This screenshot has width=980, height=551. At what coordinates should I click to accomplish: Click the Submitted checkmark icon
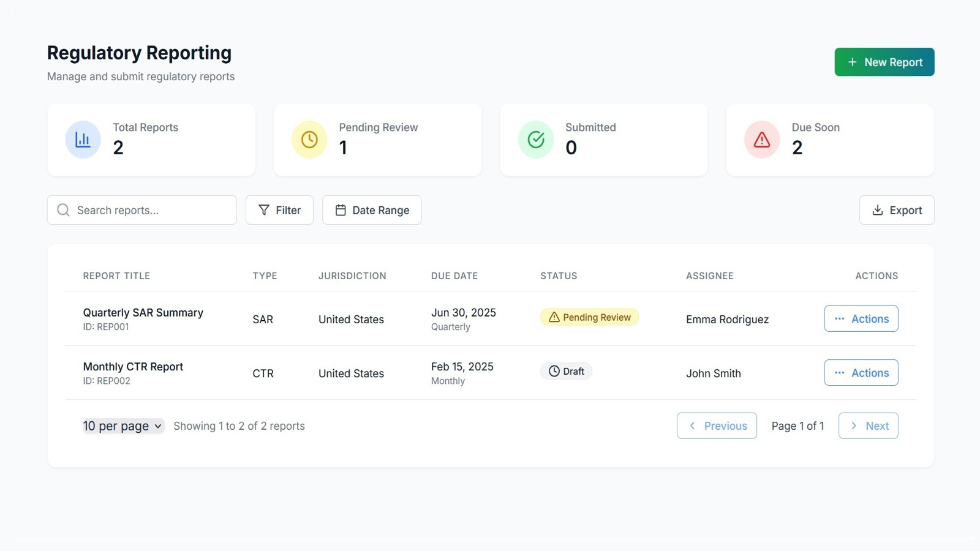[535, 139]
